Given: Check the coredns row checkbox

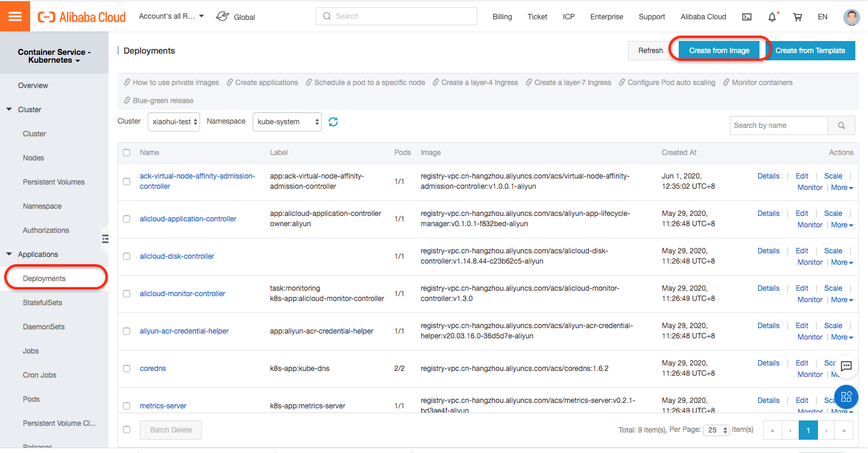Looking at the screenshot, I should [127, 369].
